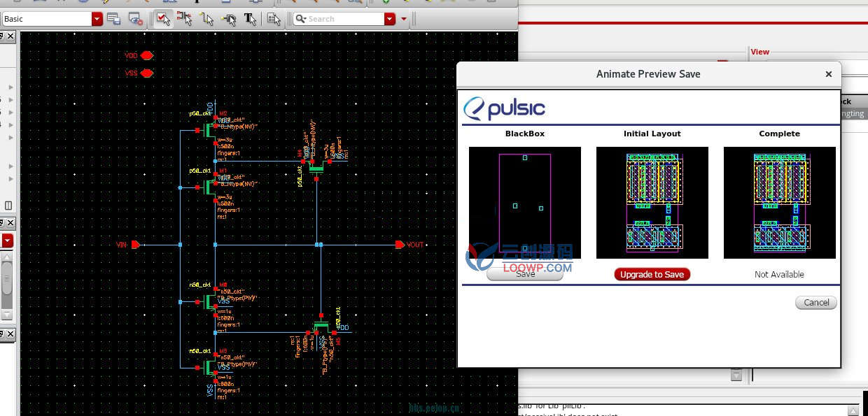Click the delete workspace icon with red mark
Image resolution: width=868 pixels, height=416 pixels.
pos(135,19)
